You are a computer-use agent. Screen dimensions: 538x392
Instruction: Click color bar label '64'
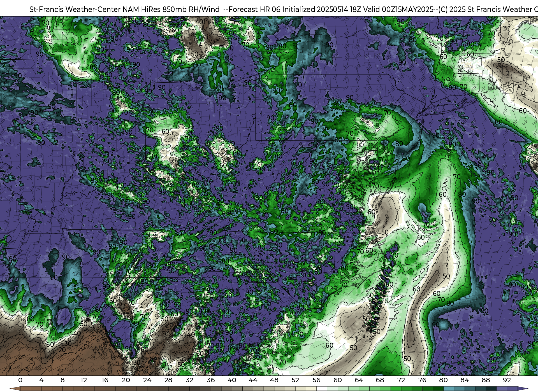click(x=359, y=380)
